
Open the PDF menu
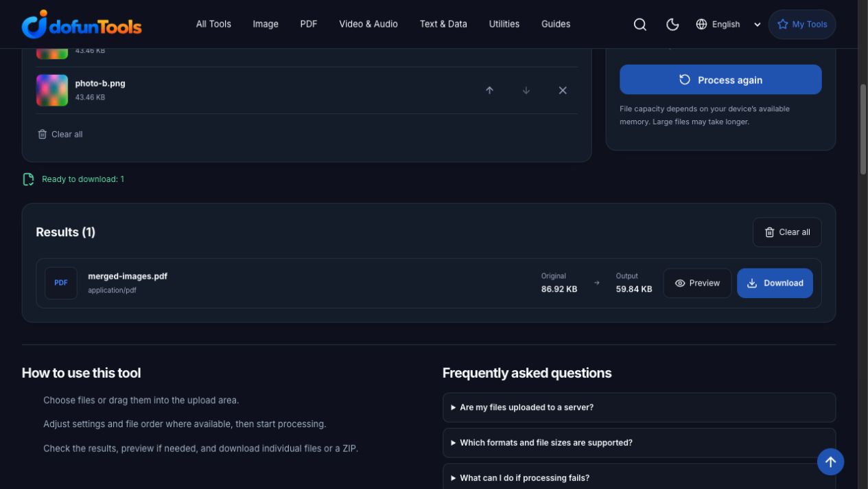309,24
